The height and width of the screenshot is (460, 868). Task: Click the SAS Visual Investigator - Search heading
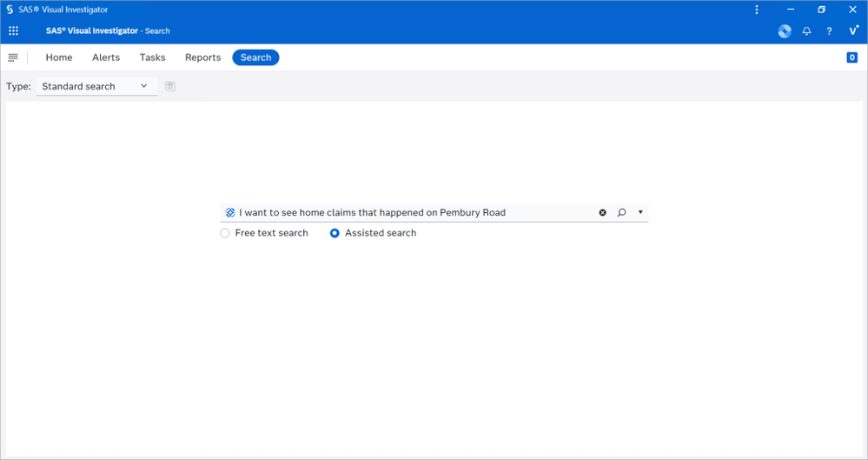click(108, 31)
